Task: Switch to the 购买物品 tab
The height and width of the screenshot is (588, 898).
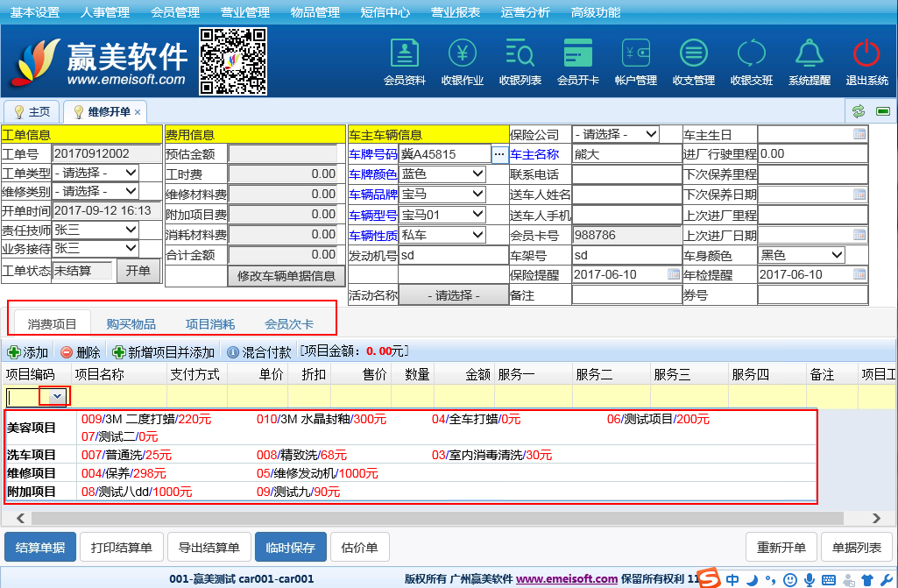Action: click(131, 324)
